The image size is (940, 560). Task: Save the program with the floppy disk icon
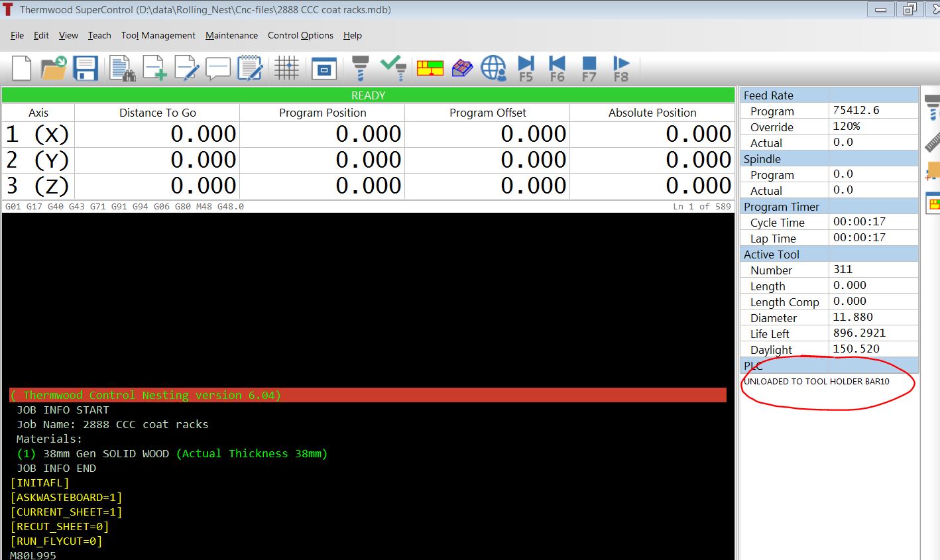click(86, 68)
